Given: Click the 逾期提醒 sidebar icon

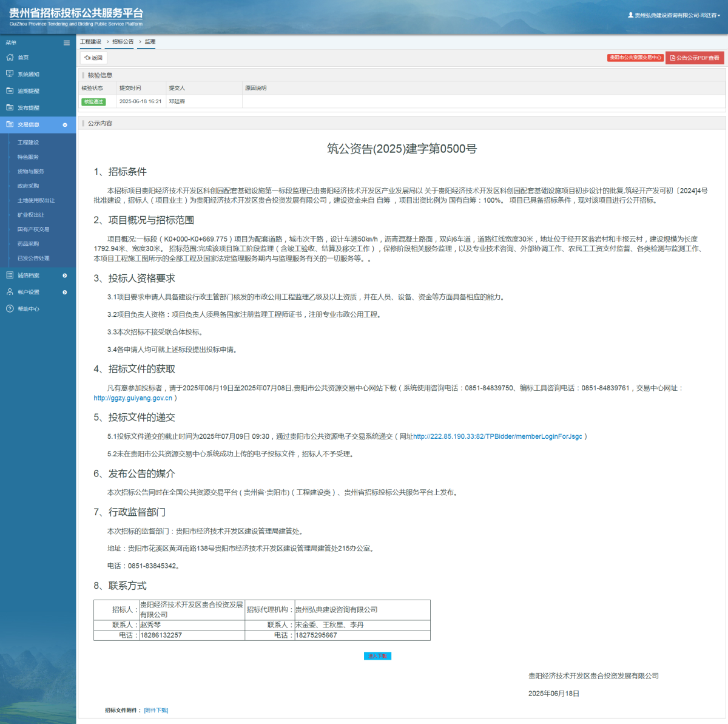Looking at the screenshot, I should click(10, 91).
